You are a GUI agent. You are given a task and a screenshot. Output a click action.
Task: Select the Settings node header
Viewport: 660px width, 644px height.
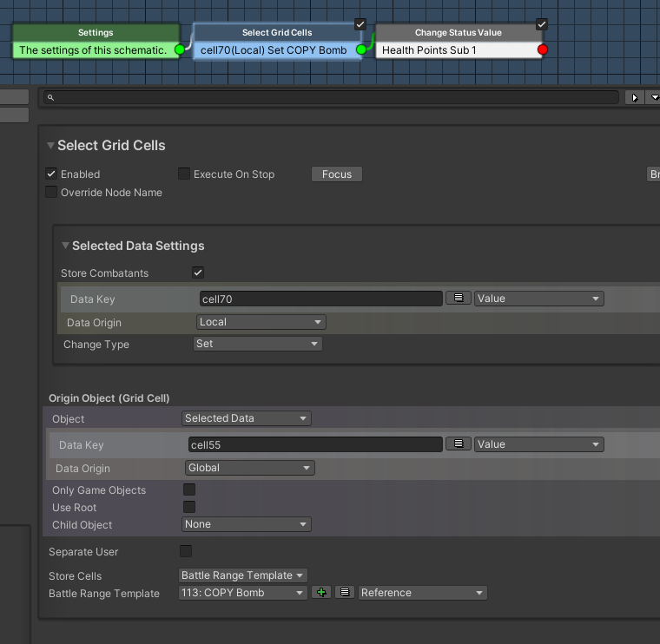pos(96,32)
